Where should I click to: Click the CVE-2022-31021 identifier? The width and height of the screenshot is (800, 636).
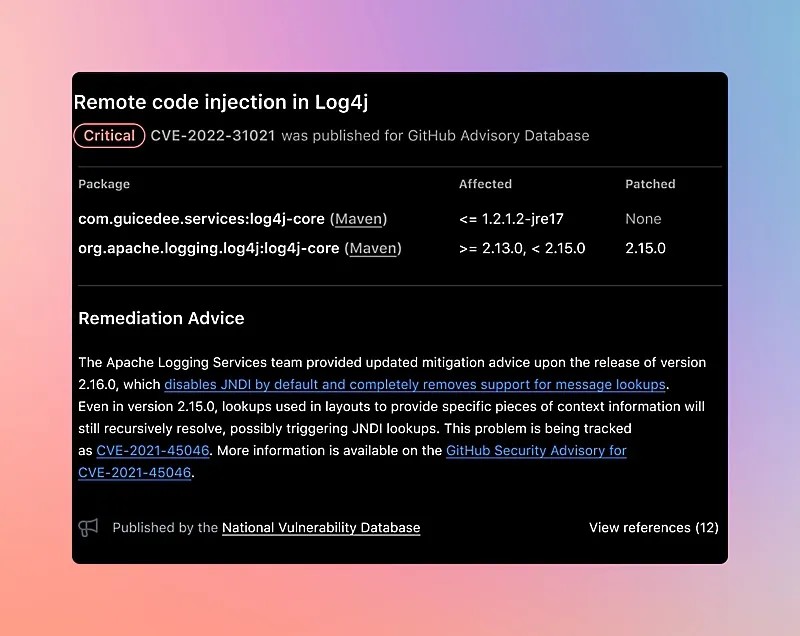tap(213, 136)
